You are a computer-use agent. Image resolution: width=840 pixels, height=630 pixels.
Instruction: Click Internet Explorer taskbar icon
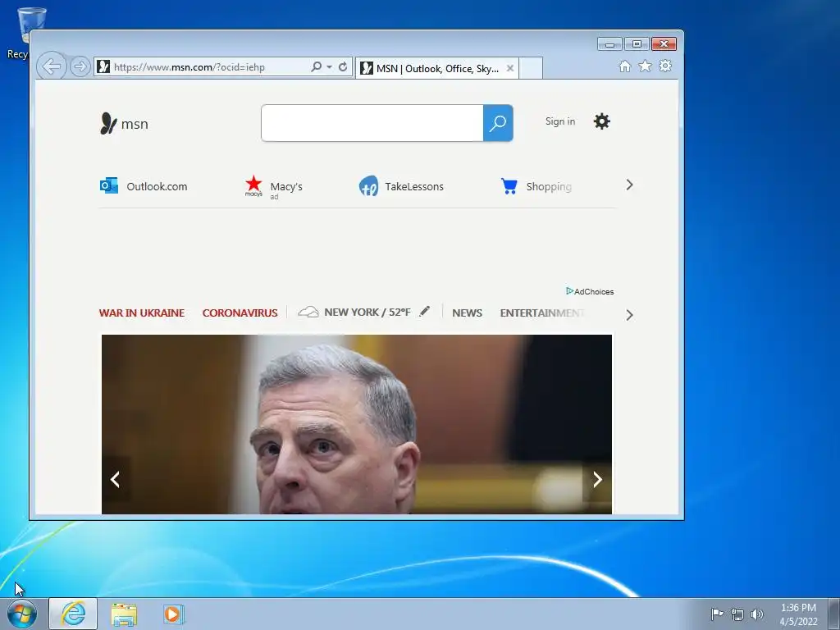tap(73, 614)
